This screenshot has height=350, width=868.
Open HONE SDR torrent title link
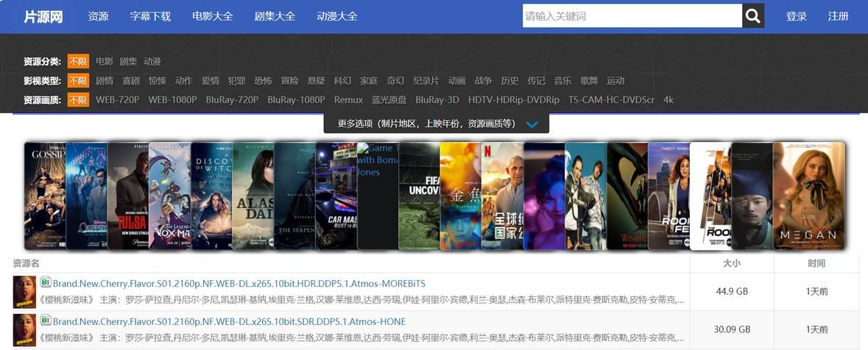tap(229, 322)
